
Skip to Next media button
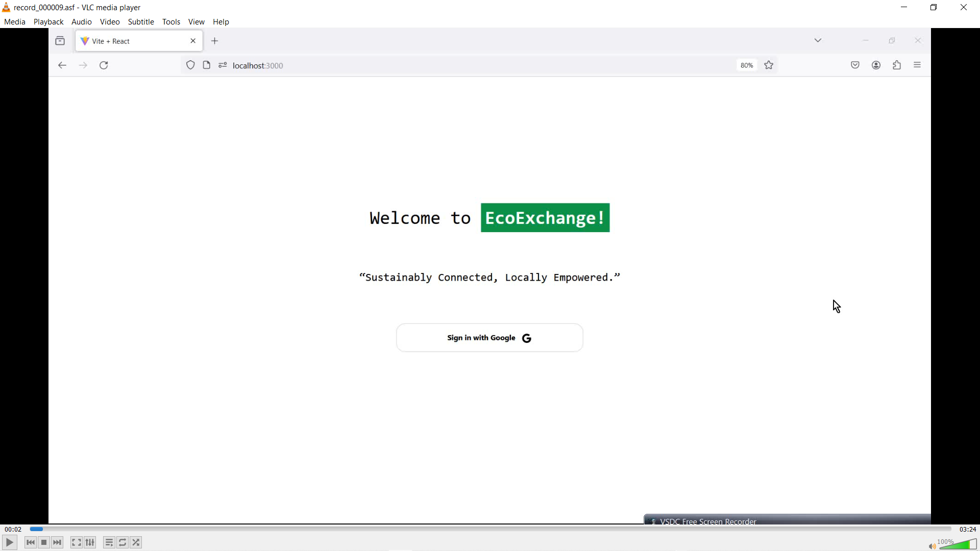click(58, 542)
